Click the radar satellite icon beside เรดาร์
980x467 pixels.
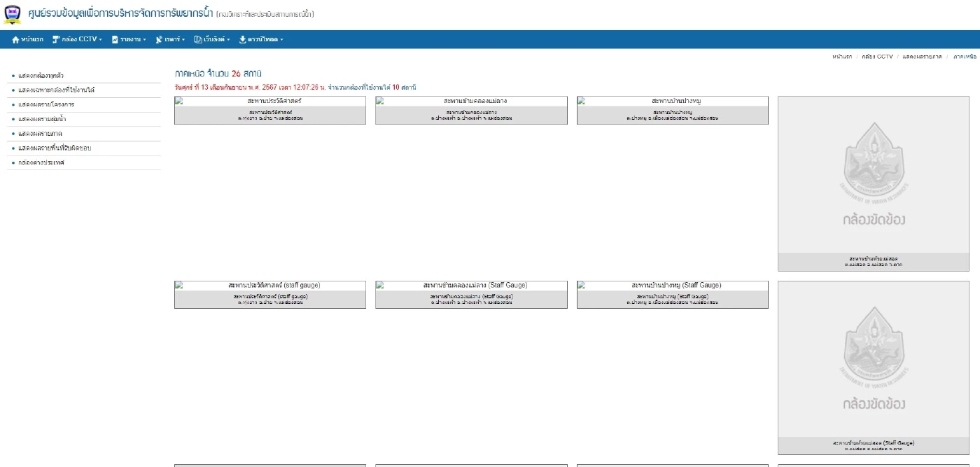click(159, 40)
